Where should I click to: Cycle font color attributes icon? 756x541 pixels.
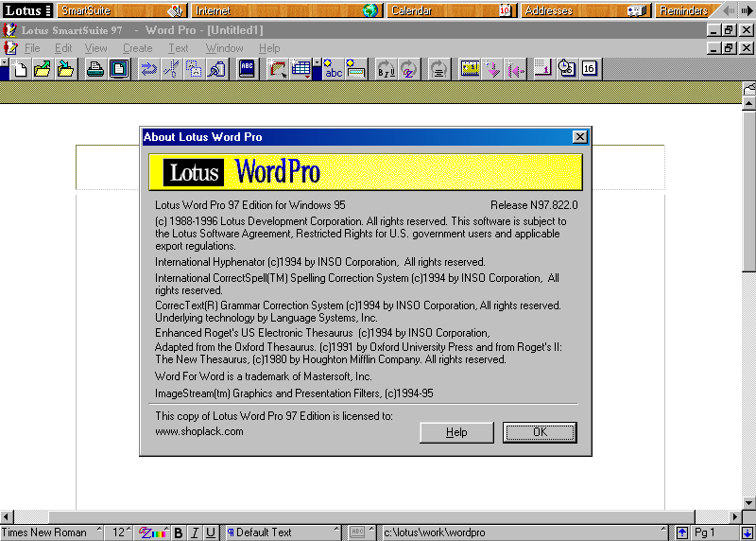click(x=408, y=69)
